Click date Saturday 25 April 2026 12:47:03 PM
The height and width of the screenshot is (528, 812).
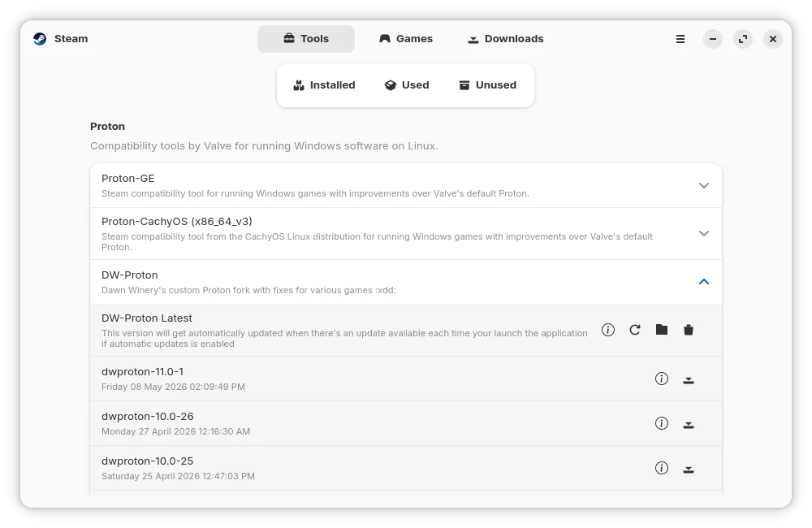pos(178,476)
